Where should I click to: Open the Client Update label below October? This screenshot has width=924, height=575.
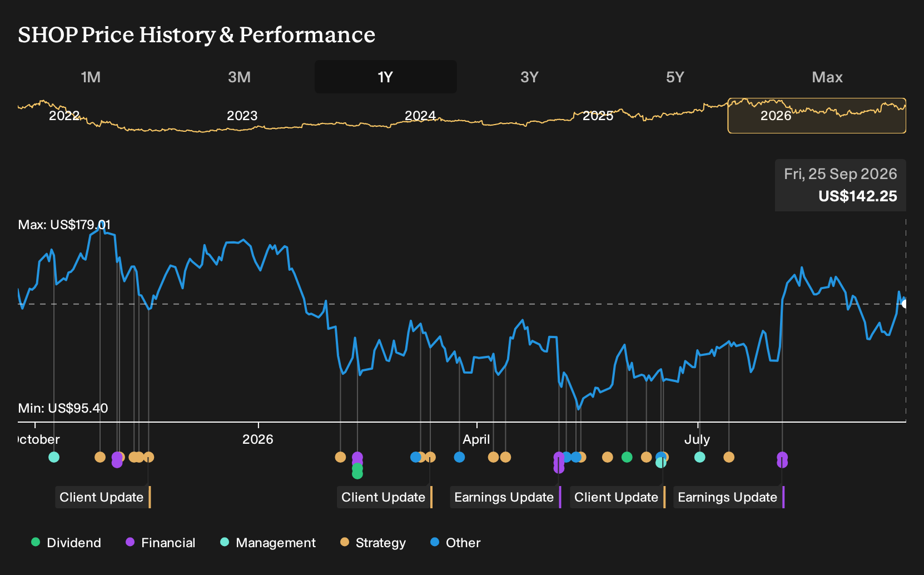pyautogui.click(x=103, y=497)
